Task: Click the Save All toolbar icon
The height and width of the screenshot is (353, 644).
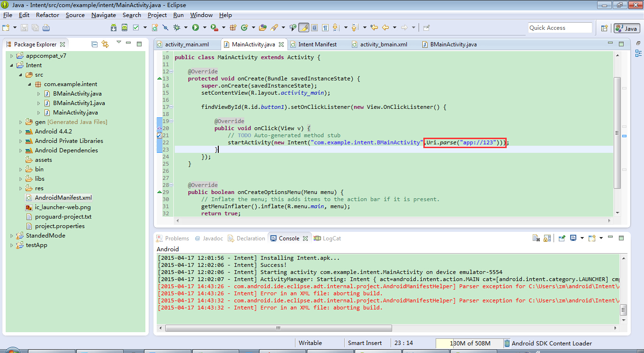Action: [x=35, y=27]
